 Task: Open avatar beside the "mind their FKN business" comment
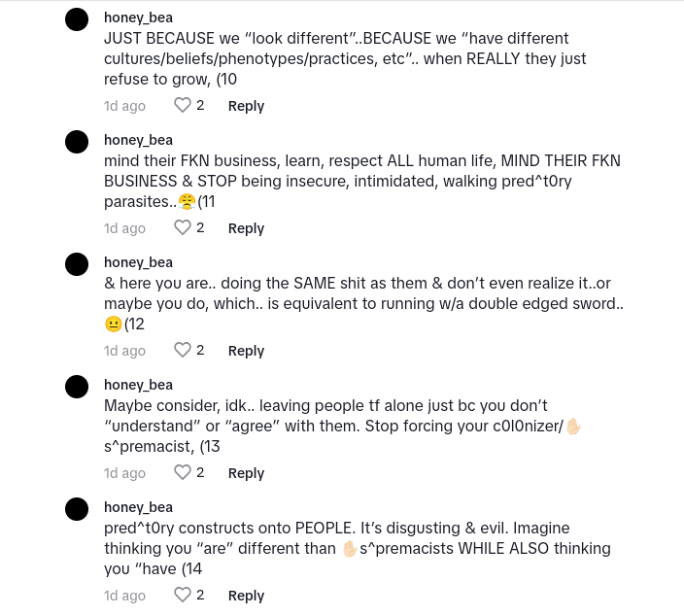77,142
